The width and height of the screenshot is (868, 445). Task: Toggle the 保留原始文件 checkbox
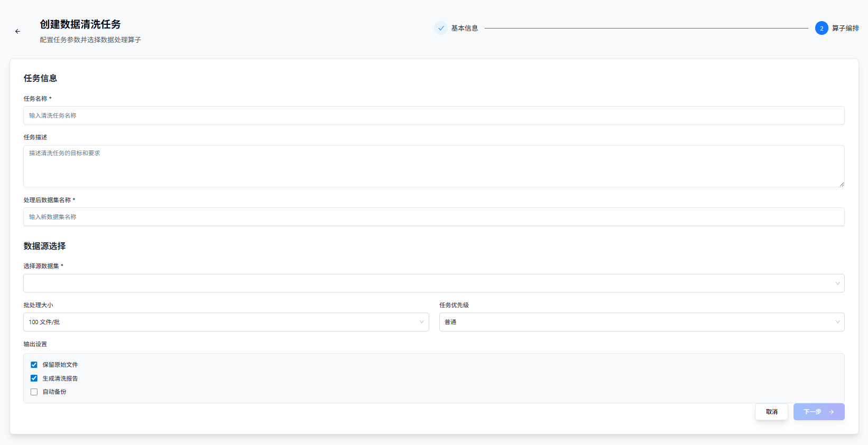[34, 365]
